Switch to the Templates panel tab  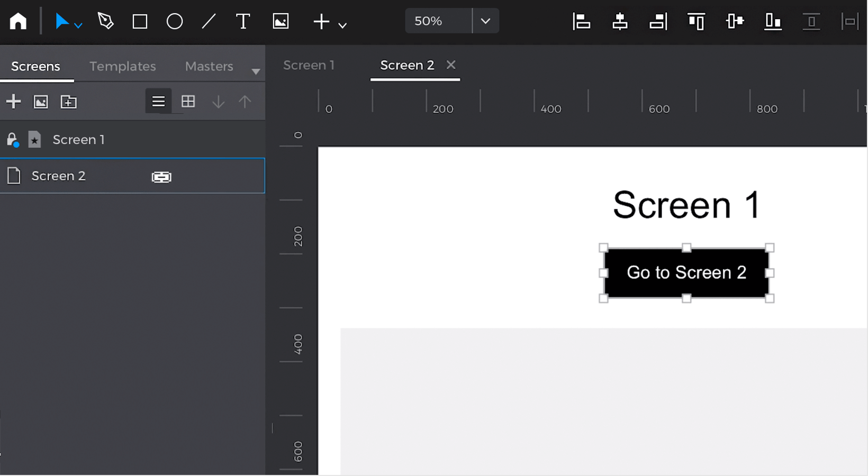pos(123,66)
